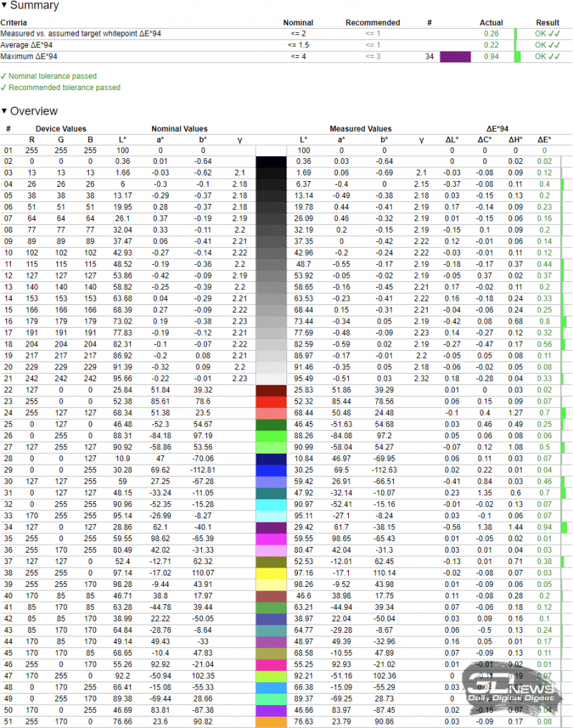Image resolution: width=573 pixels, height=728 pixels.
Task: Click ΔC* value 1.35 in row 31
Action: click(485, 493)
